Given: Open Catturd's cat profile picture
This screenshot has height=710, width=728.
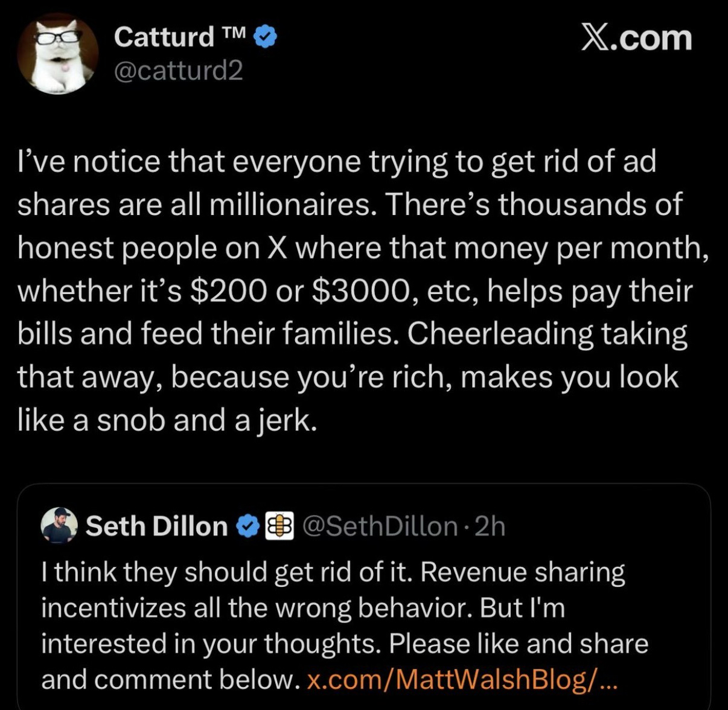Looking at the screenshot, I should [x=58, y=54].
